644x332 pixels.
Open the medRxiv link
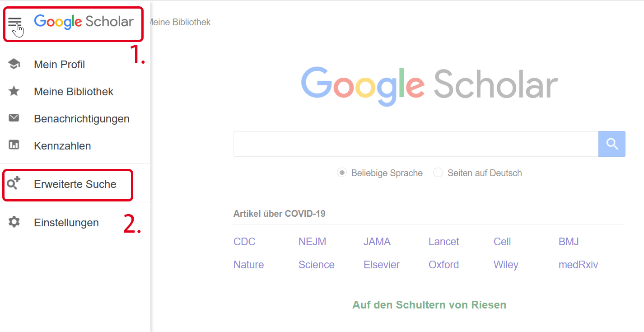[x=578, y=265]
